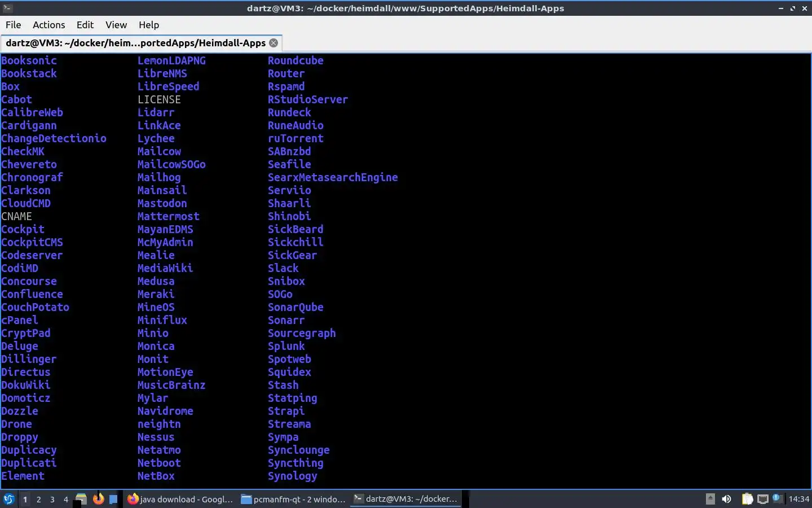Click the Booksonic directory entry
This screenshot has width=812, height=508.
pyautogui.click(x=29, y=60)
